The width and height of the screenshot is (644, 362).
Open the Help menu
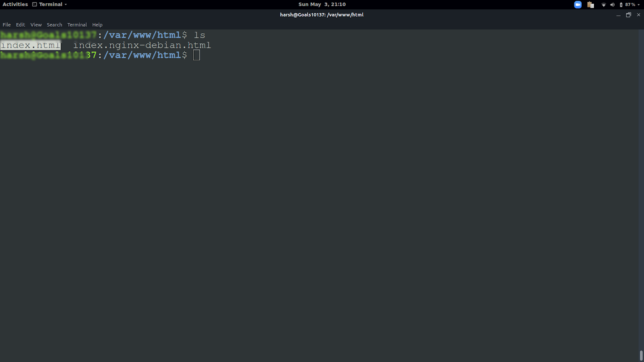point(97,25)
